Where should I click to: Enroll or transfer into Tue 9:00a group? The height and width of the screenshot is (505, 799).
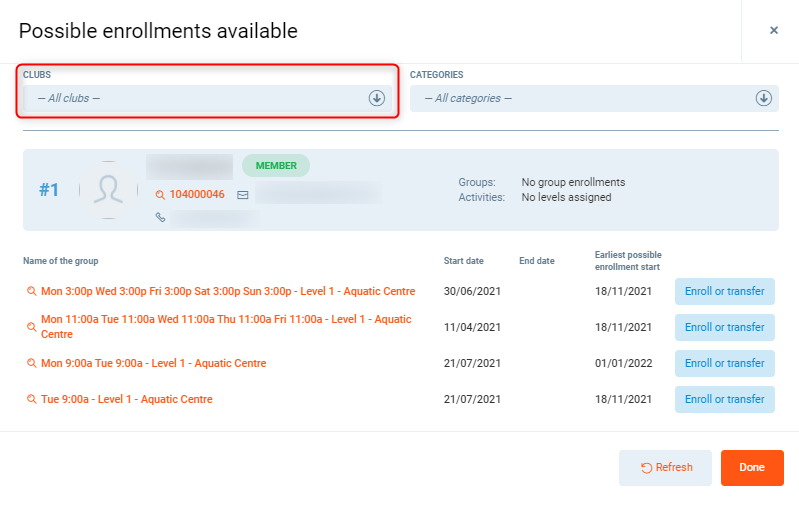click(x=724, y=399)
